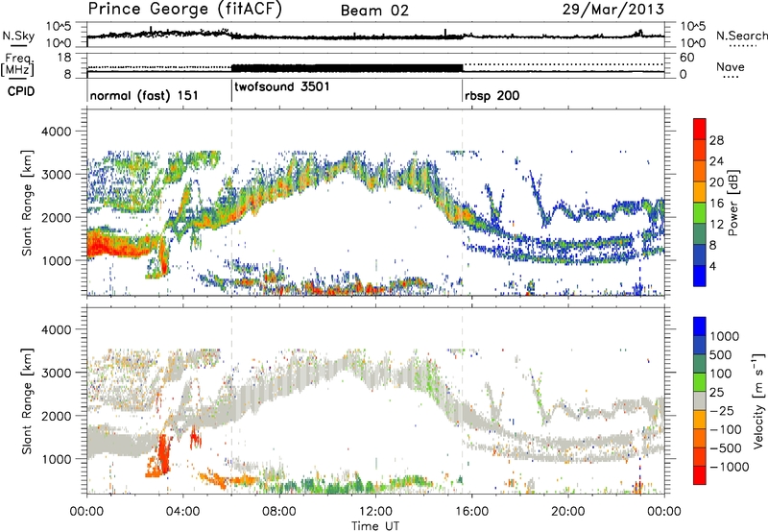Select the positive '100' Velocity colorbar label
This screenshot has width=768, height=532.
720,374
